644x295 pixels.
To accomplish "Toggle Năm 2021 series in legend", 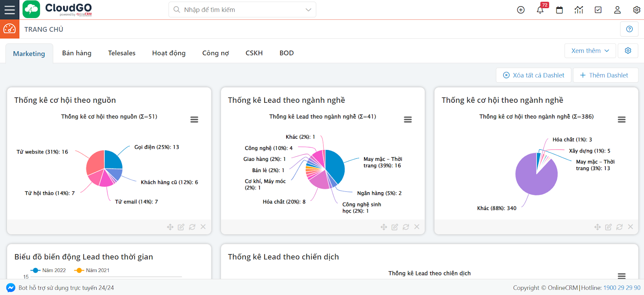I will click(x=92, y=270).
